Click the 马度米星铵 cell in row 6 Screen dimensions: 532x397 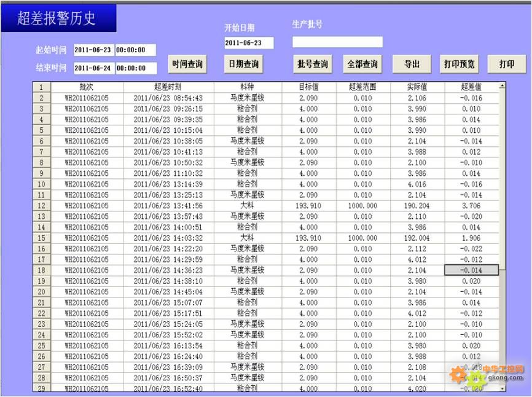pyautogui.click(x=248, y=141)
